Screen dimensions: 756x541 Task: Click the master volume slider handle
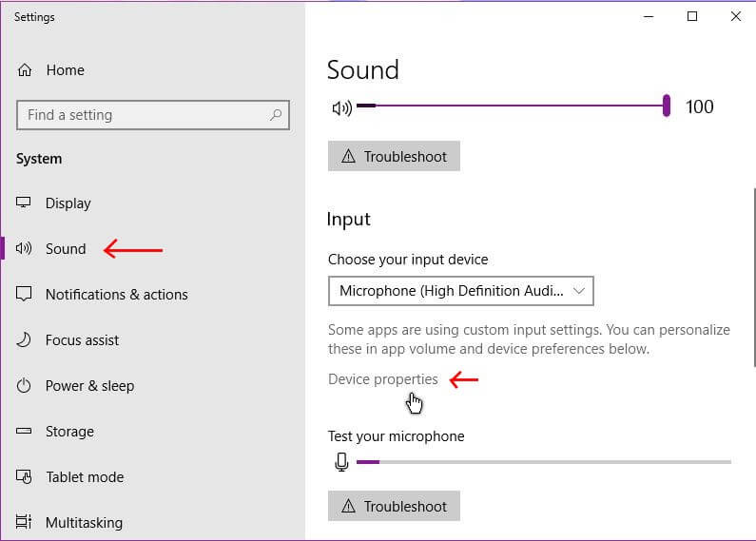[667, 106]
